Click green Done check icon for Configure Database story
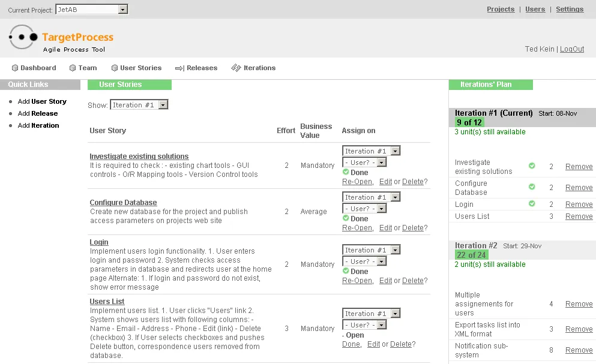 pos(346,218)
